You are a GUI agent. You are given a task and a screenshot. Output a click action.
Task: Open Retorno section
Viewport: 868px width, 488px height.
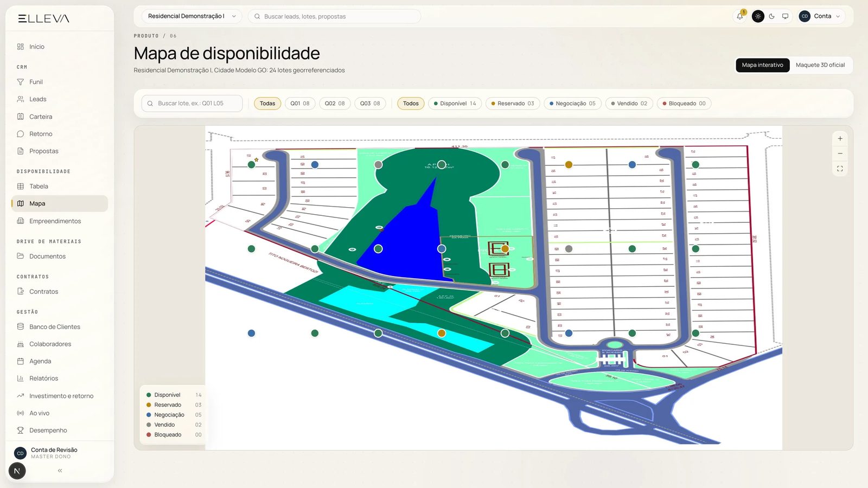(60, 134)
